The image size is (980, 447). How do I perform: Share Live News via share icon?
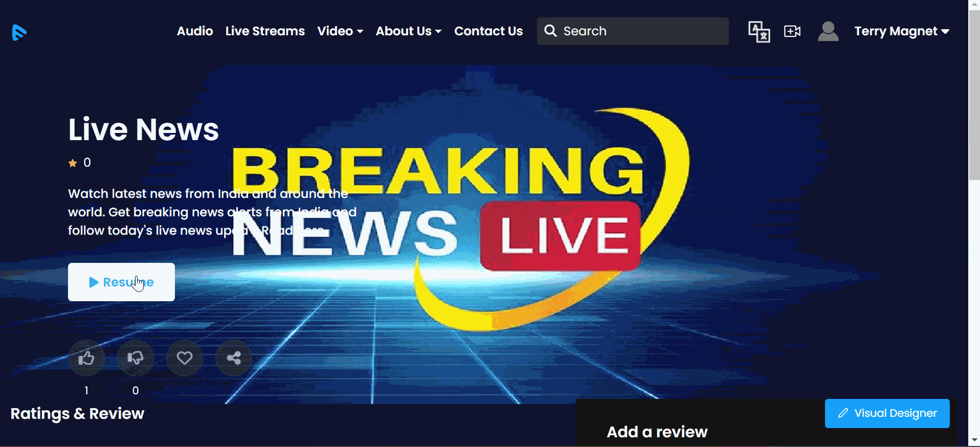234,358
